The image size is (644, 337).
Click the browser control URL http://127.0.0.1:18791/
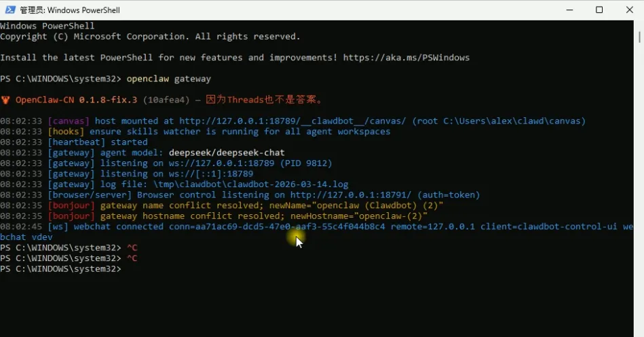(x=351, y=195)
